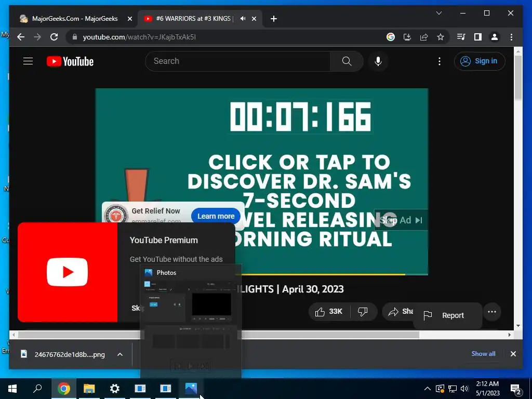Go to YouTube home via logo
This screenshot has height=399, width=532.
[70, 61]
